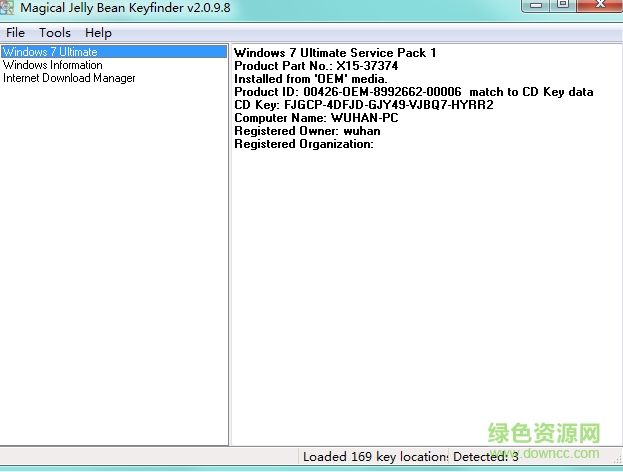Screen dimensions: 623x472
Task: Open the Tools menu
Action: point(55,33)
